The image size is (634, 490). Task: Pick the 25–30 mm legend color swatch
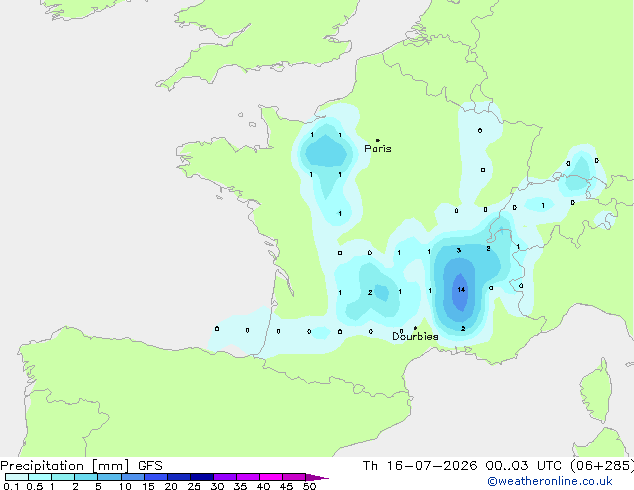point(202,477)
